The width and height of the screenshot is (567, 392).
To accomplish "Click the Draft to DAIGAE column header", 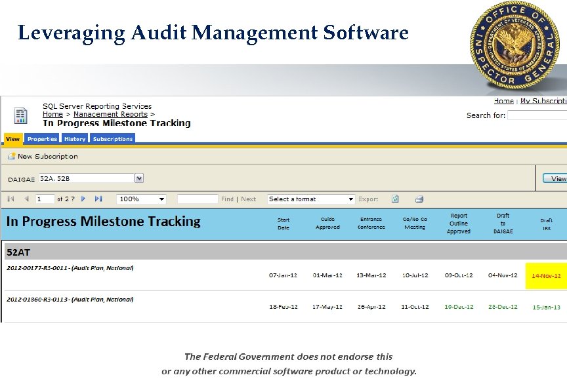I will click(x=503, y=224).
